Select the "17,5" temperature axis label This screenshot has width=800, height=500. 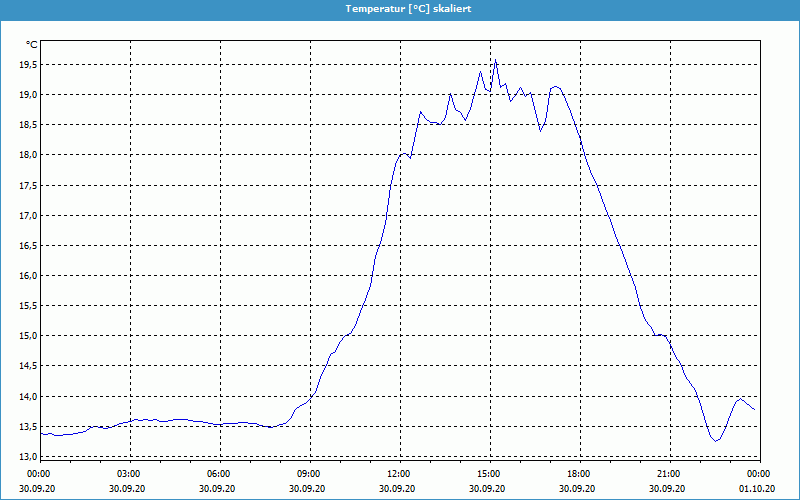click(x=29, y=186)
